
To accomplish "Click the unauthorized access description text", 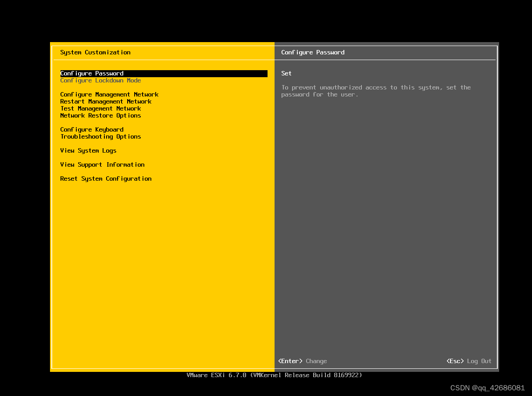I will pos(376,91).
